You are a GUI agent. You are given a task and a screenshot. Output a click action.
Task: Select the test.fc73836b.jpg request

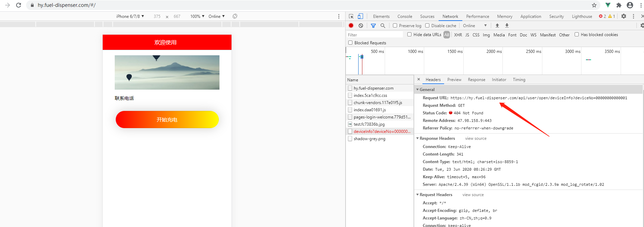[x=380, y=124]
